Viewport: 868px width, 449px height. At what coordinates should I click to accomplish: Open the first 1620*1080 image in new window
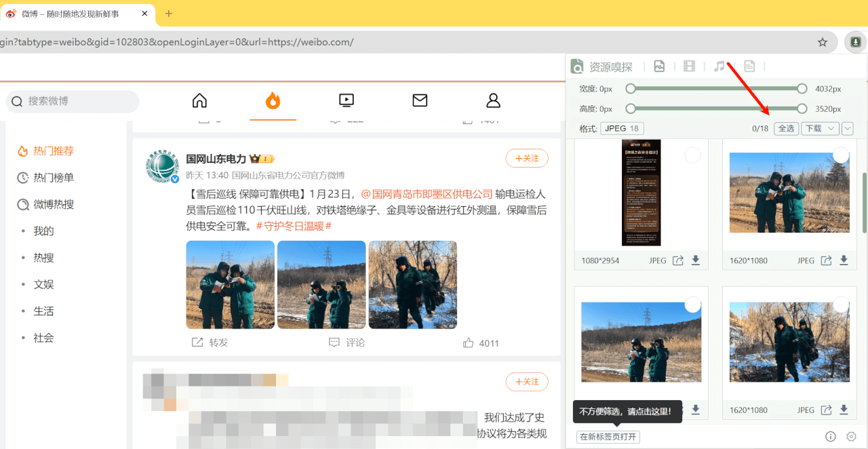coord(826,260)
